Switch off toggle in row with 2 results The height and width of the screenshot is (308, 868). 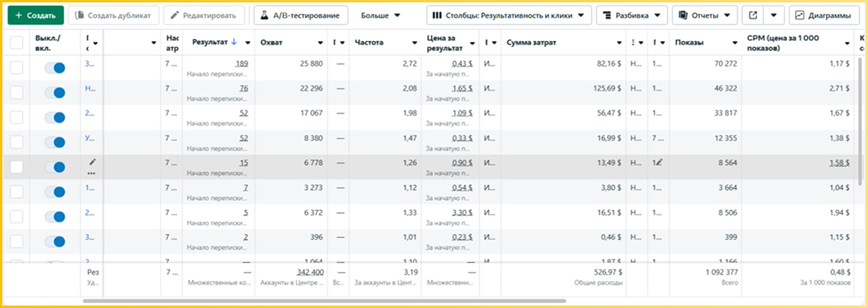coord(55,241)
